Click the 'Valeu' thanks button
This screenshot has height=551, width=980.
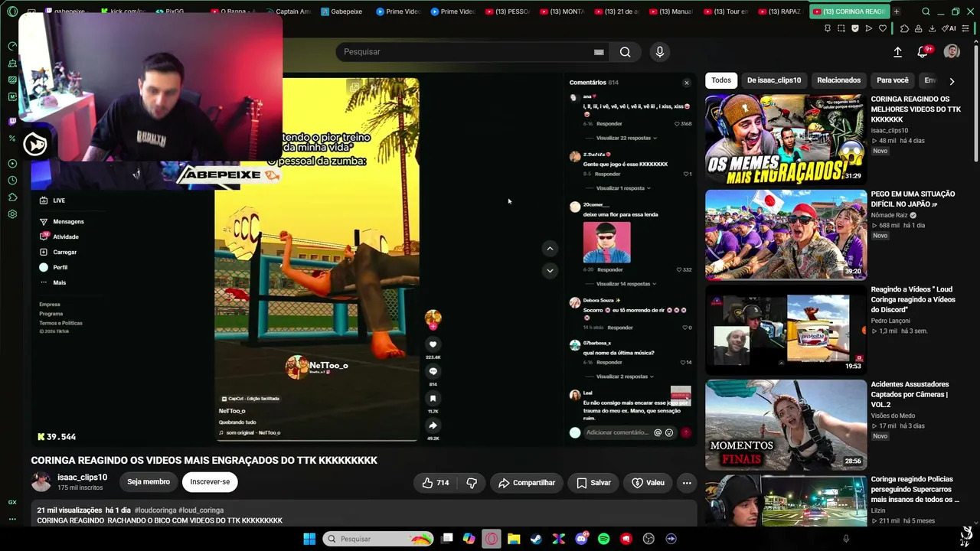pos(648,483)
